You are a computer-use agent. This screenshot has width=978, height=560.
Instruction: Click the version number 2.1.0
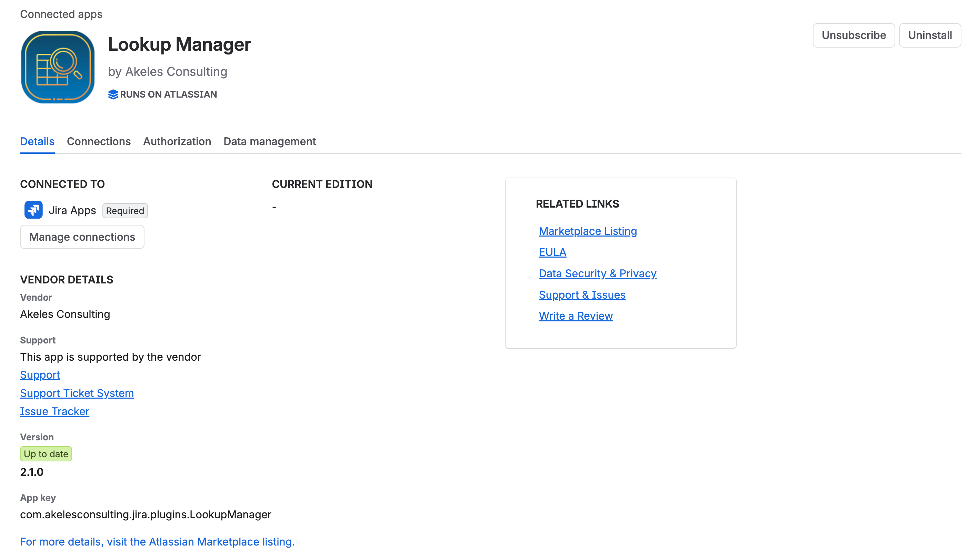click(x=31, y=472)
